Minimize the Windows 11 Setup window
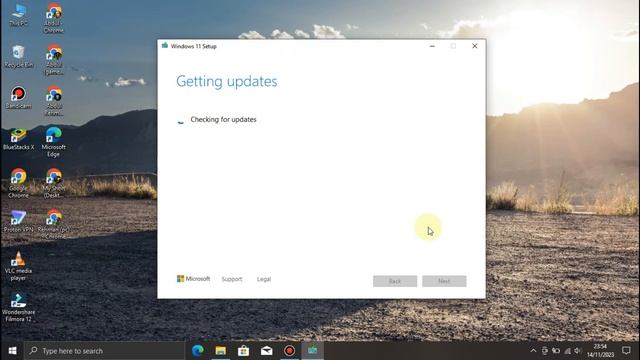Image resolution: width=640 pixels, height=360 pixels. pyautogui.click(x=432, y=46)
